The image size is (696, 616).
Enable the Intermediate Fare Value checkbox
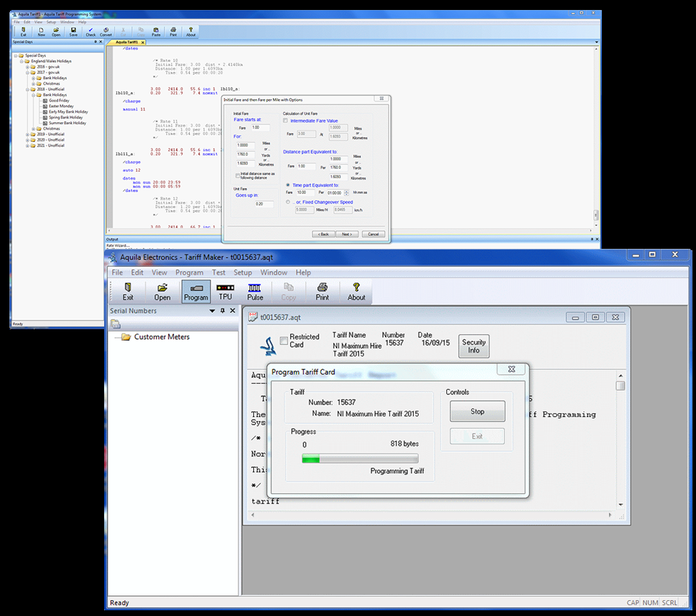[x=286, y=120]
